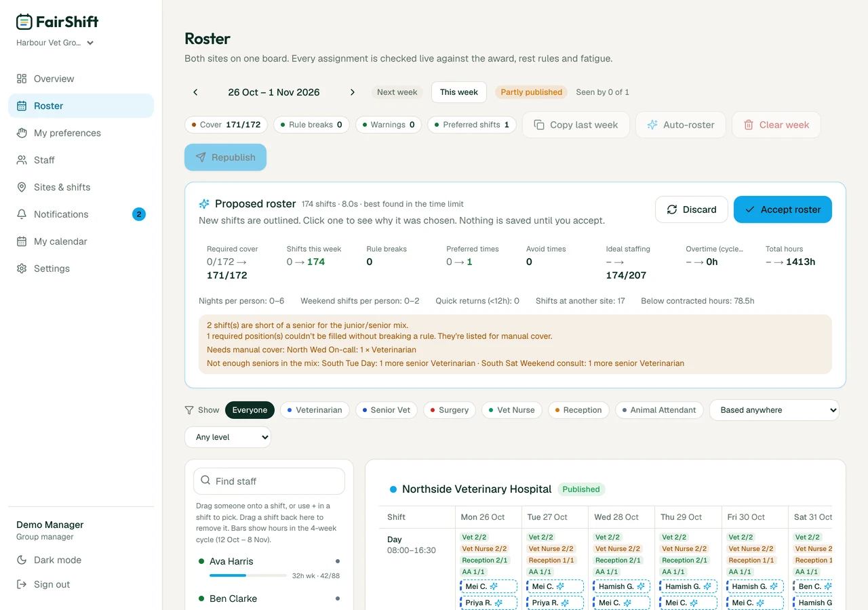Image resolution: width=868 pixels, height=610 pixels.
Task: Click the Notifications bell icon
Action: (22, 214)
